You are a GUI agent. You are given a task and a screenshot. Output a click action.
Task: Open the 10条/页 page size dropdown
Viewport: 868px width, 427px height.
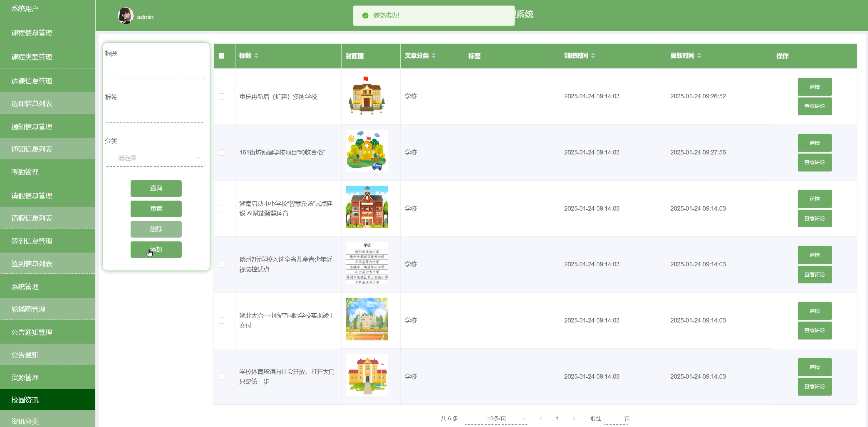click(496, 418)
